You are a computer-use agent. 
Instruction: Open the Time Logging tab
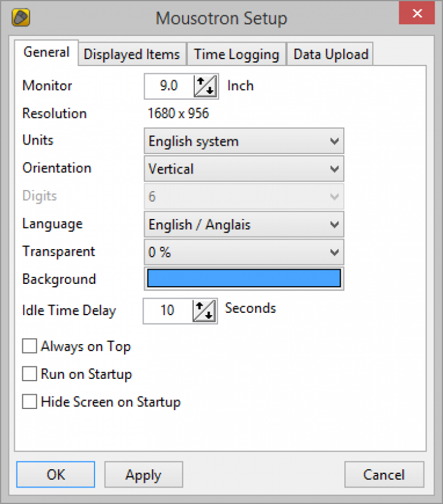[x=236, y=55]
